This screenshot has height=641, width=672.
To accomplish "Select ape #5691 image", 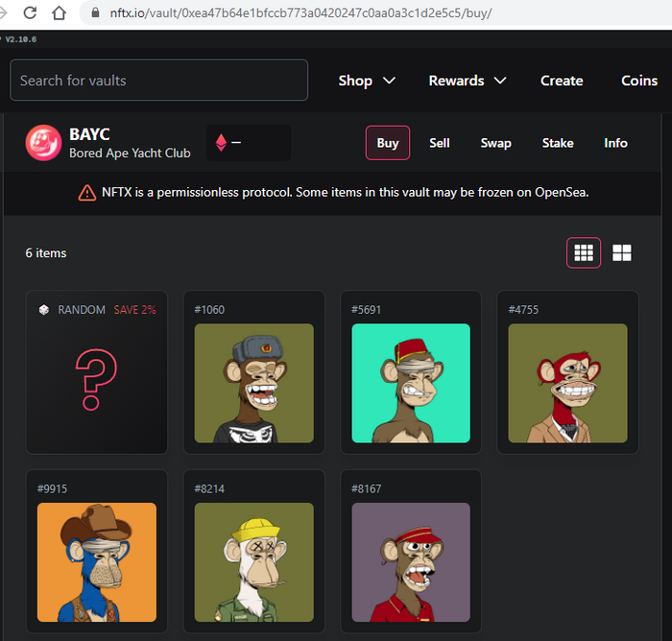I will click(411, 383).
